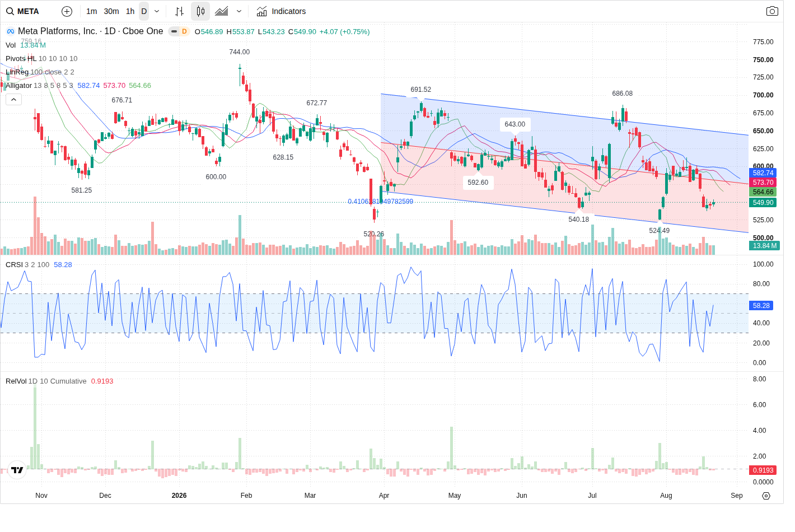Click the 672.77 pivot label
The width and height of the screenshot is (795, 532).
[x=317, y=103]
